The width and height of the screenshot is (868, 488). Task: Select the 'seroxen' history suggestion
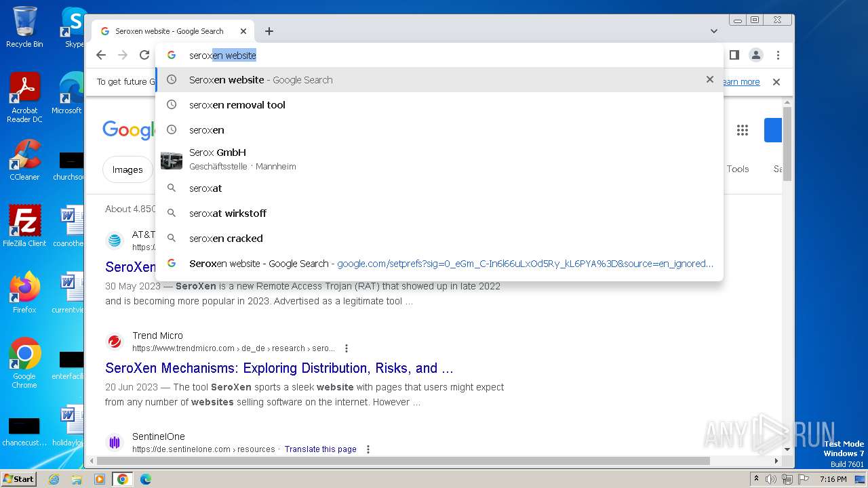(439, 129)
